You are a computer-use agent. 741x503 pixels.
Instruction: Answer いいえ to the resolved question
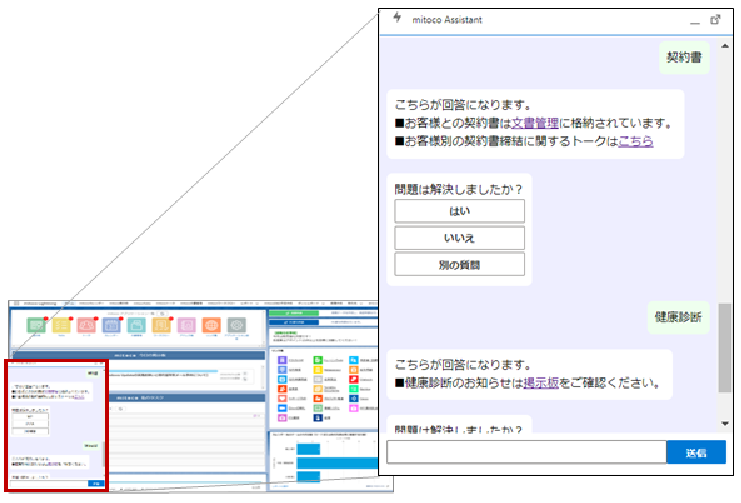tap(459, 238)
